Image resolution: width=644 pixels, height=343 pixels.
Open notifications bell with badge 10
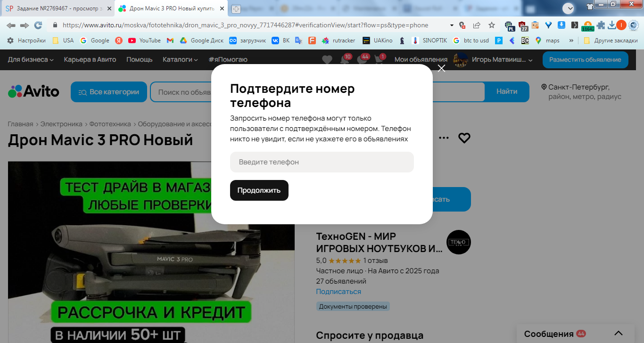[345, 59]
